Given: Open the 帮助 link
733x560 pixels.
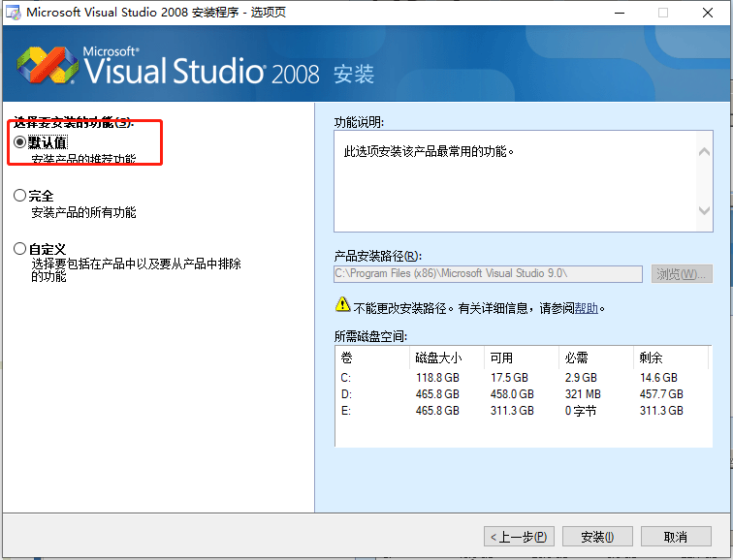Looking at the screenshot, I should (587, 308).
